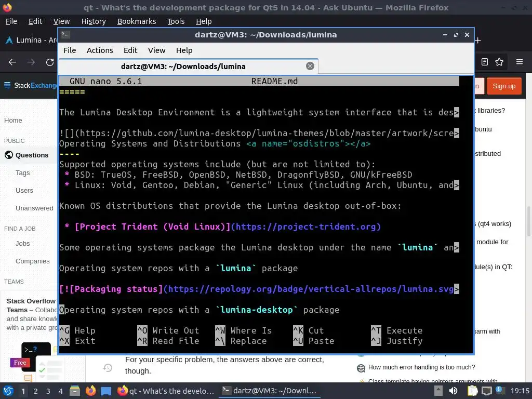Click the '^W Where Is' shortcut hint
532x399 pixels.
[243, 330]
